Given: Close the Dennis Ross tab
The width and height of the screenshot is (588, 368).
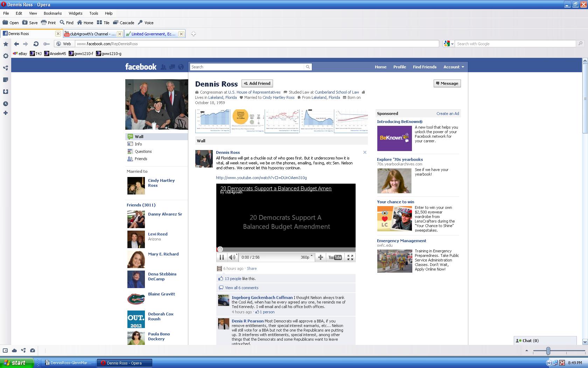Looking at the screenshot, I should (x=58, y=34).
